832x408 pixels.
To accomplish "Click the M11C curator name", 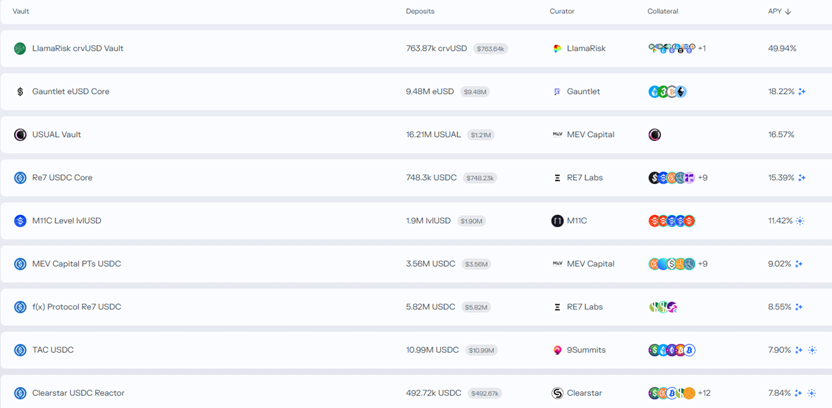I will point(577,221).
